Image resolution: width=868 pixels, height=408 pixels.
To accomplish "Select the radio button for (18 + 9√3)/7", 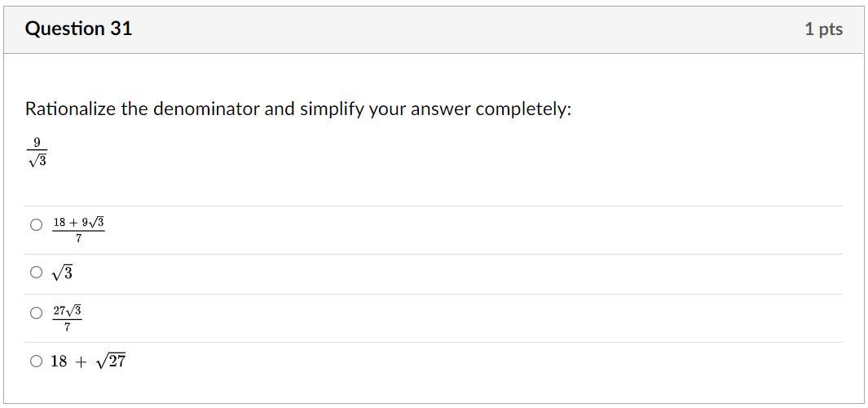I will (x=36, y=225).
